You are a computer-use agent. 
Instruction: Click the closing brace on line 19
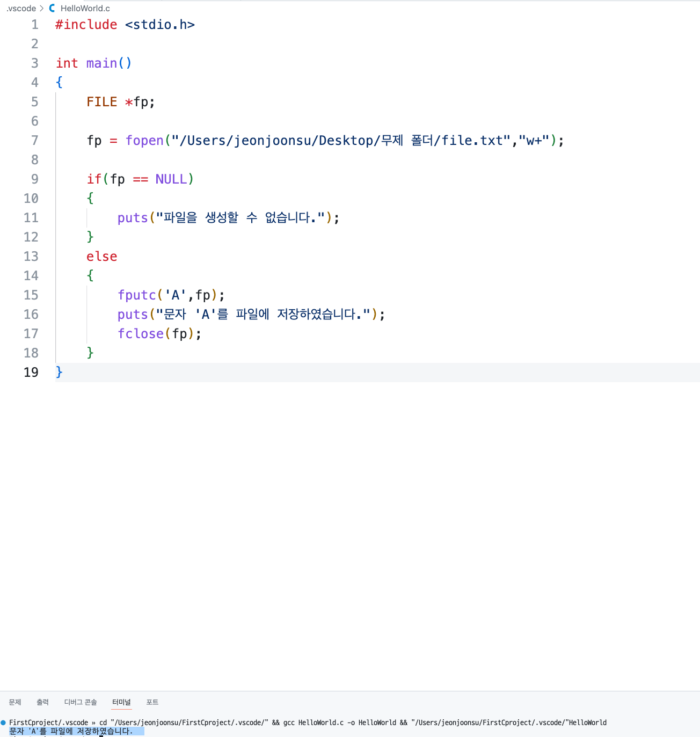click(59, 372)
